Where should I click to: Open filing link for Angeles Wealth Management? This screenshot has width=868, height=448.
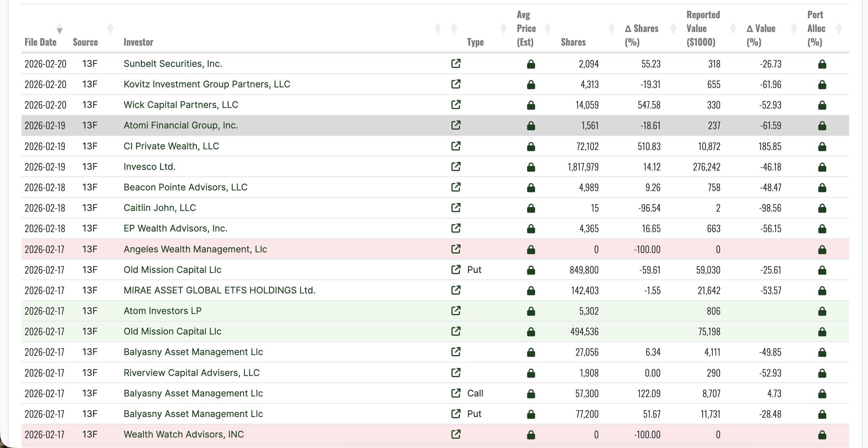pos(456,249)
